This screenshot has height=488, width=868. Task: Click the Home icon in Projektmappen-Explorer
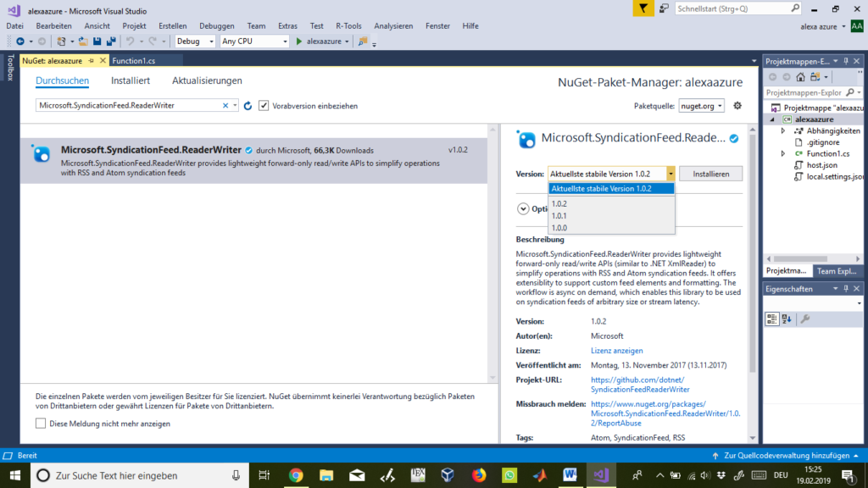pos(800,77)
